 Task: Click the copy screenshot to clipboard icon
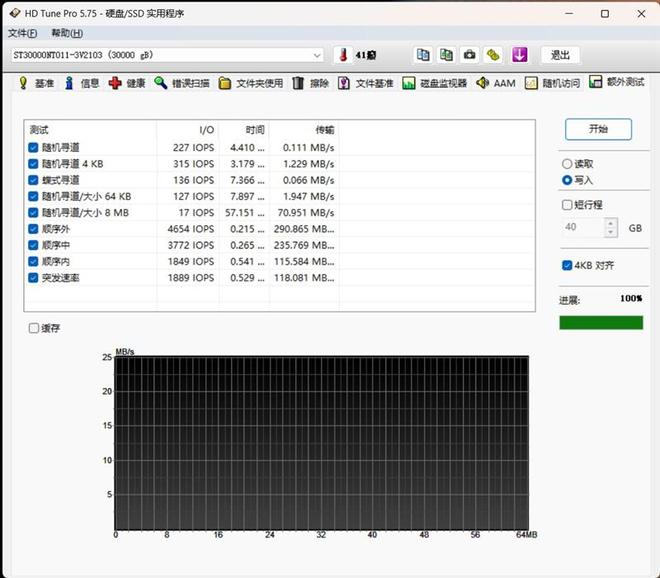tap(446, 55)
